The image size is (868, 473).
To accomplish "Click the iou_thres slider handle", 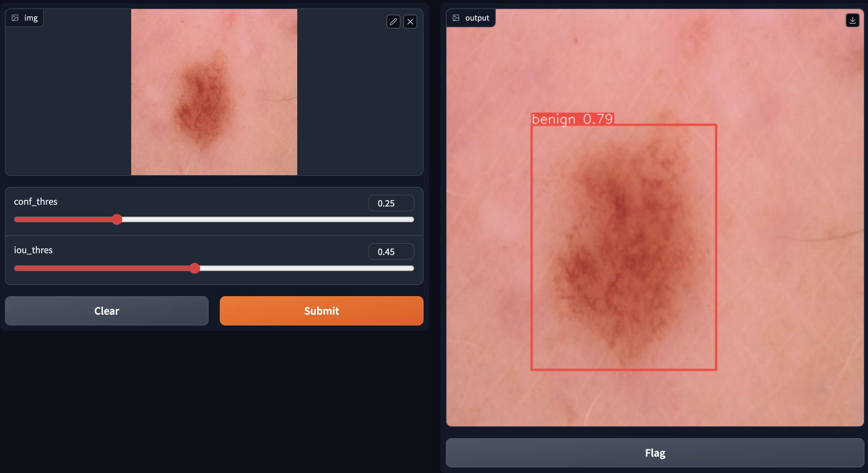I will coord(195,268).
